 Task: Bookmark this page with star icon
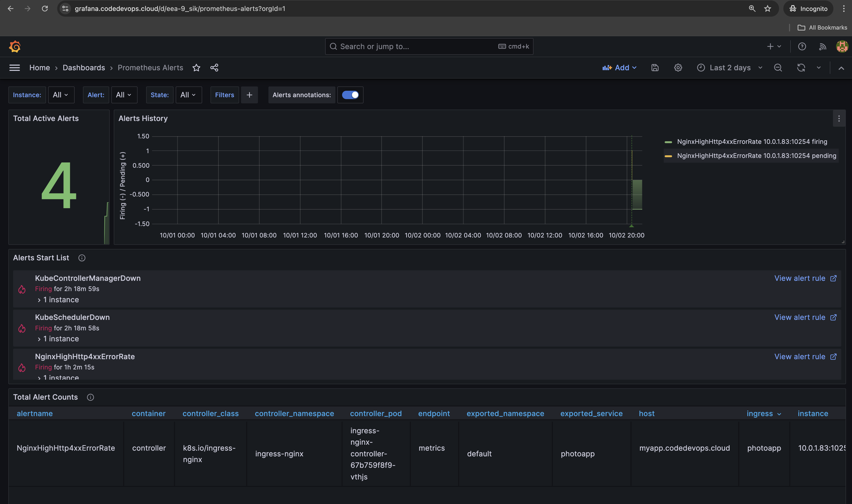point(767,9)
